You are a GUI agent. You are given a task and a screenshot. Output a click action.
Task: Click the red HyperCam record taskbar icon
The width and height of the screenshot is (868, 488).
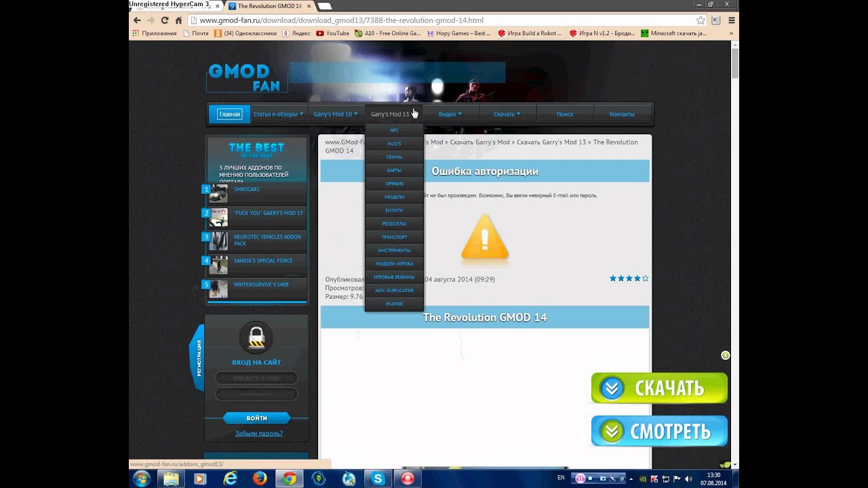coord(408,479)
